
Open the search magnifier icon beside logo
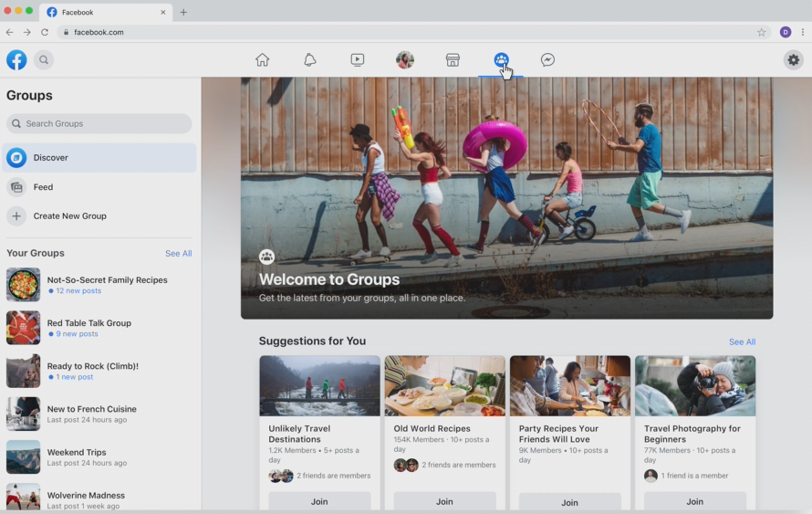[x=43, y=60]
